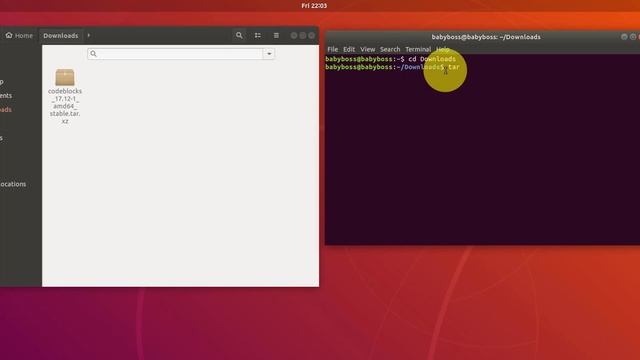This screenshot has width=640, height=360.
Task: Select the Downloads path button in Files
Action: tap(61, 36)
